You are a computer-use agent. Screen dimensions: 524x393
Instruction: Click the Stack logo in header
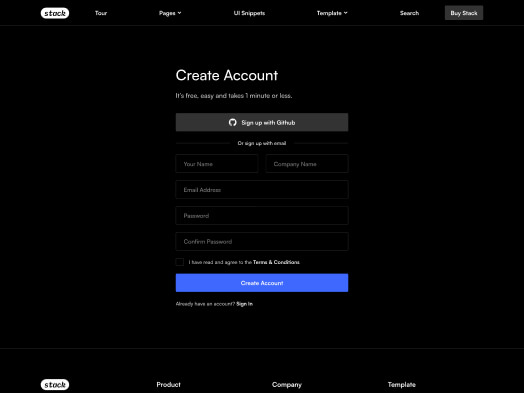pos(55,13)
